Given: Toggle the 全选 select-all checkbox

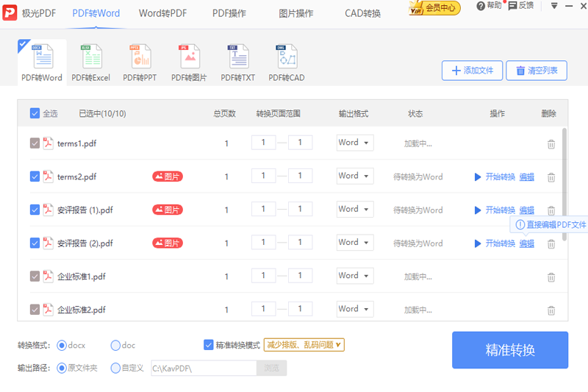Looking at the screenshot, I should (35, 113).
